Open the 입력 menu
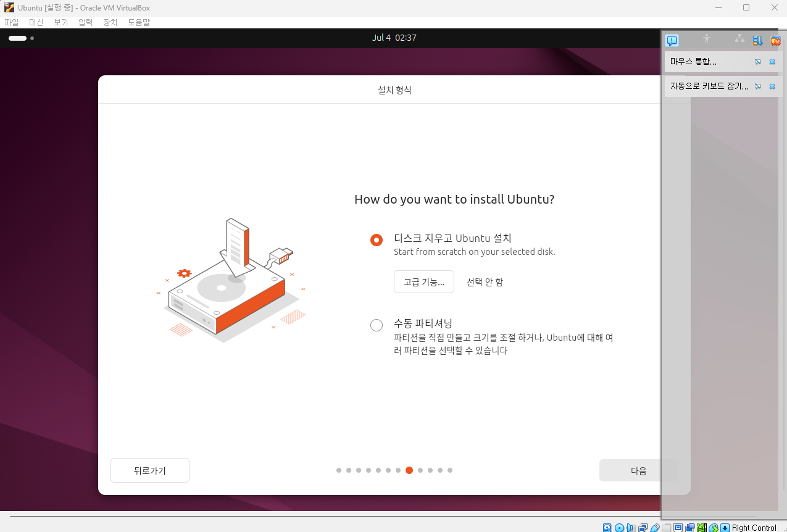Viewport: 787px width, 532px height. tap(85, 22)
